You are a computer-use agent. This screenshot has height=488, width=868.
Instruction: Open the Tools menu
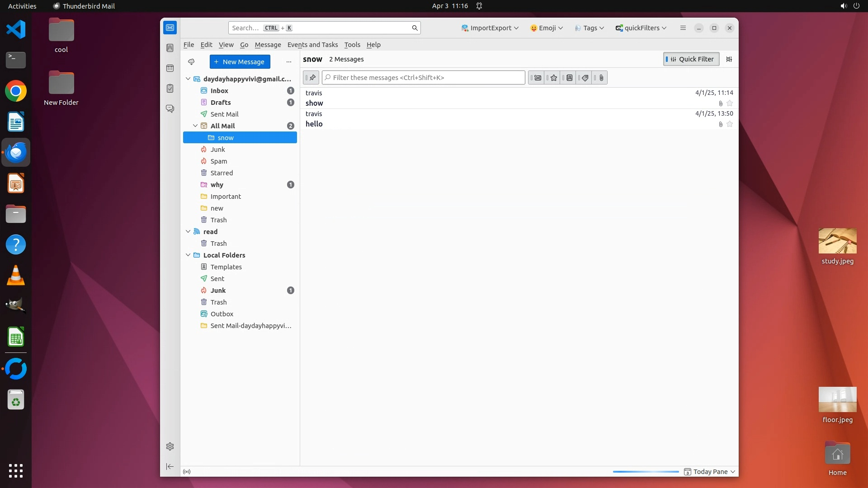pos(352,45)
